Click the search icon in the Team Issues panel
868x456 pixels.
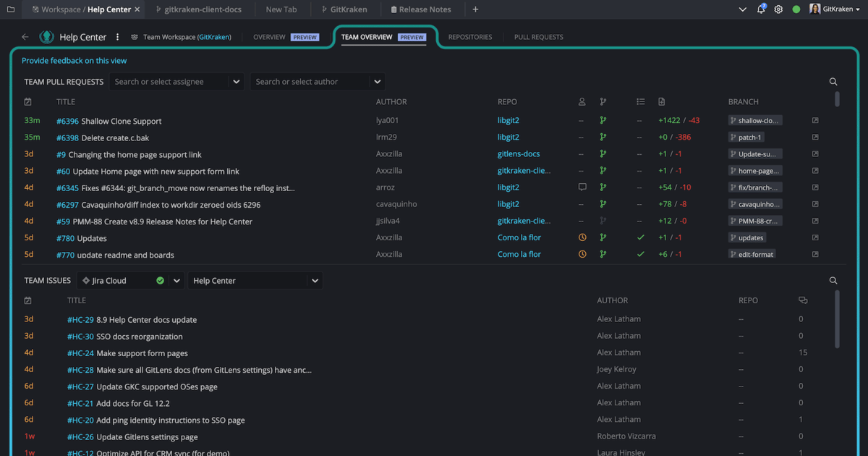click(833, 280)
